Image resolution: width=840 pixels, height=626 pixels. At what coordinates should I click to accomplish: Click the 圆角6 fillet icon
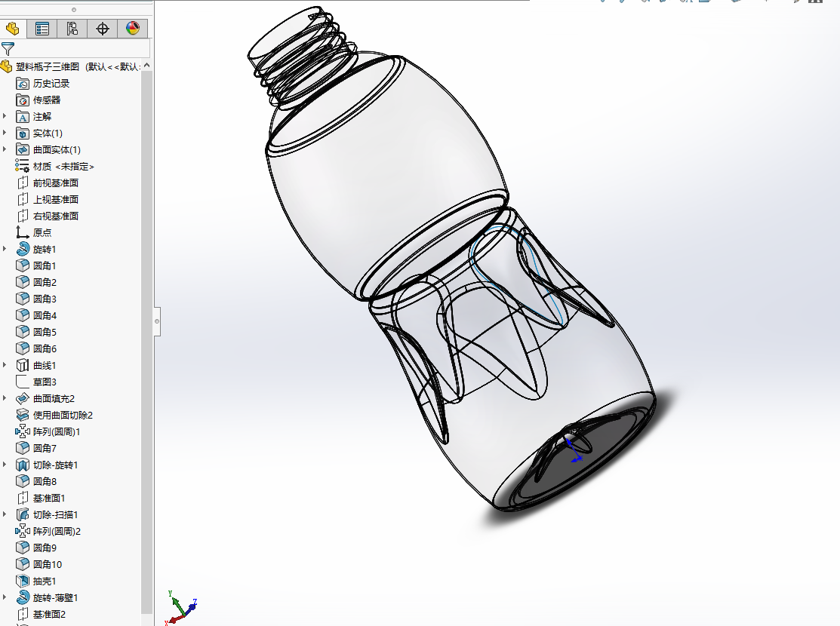coord(23,348)
